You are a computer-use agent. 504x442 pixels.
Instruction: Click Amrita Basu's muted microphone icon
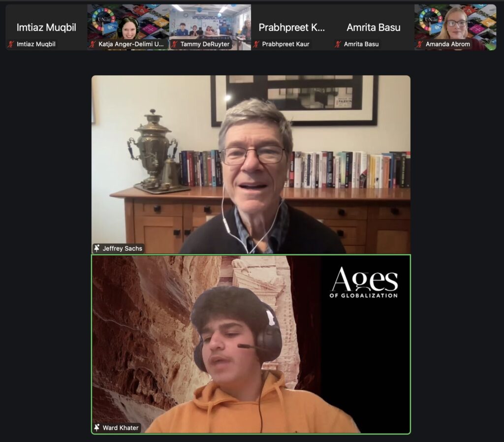[338, 44]
